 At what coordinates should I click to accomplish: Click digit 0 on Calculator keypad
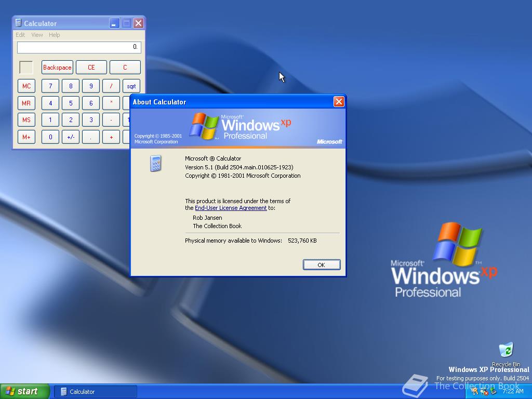(50, 137)
